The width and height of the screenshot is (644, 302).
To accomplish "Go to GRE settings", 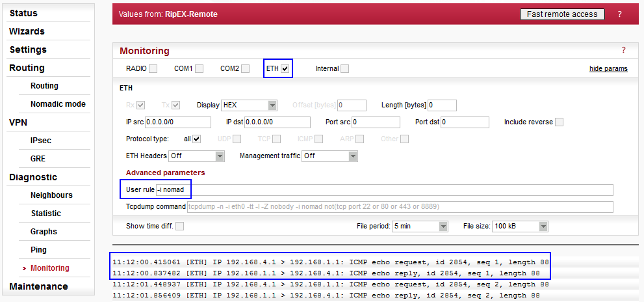I will (38, 158).
